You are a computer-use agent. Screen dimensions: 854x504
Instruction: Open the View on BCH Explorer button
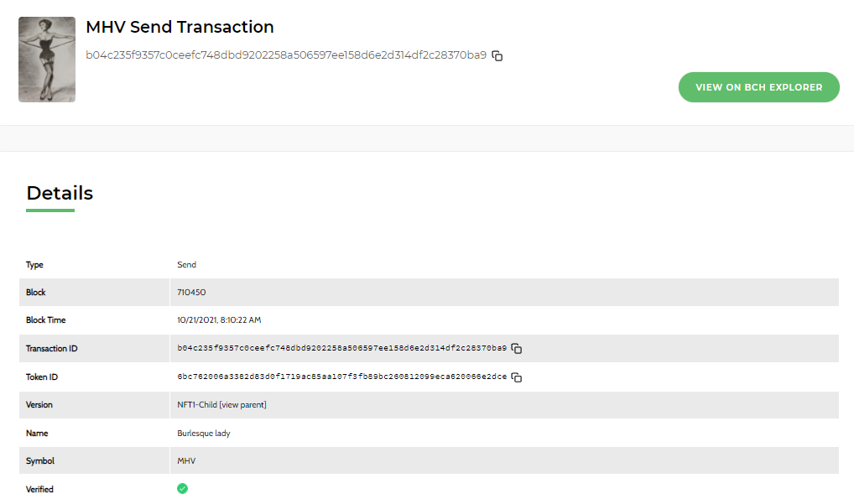[758, 87]
